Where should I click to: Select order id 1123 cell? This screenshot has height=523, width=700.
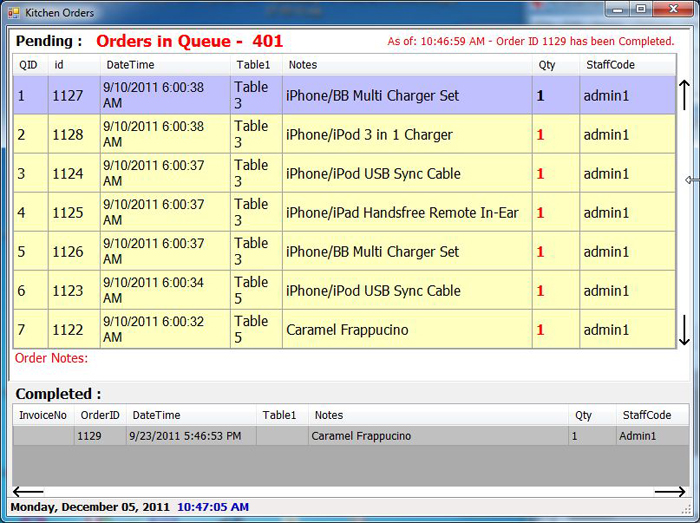tap(74, 291)
